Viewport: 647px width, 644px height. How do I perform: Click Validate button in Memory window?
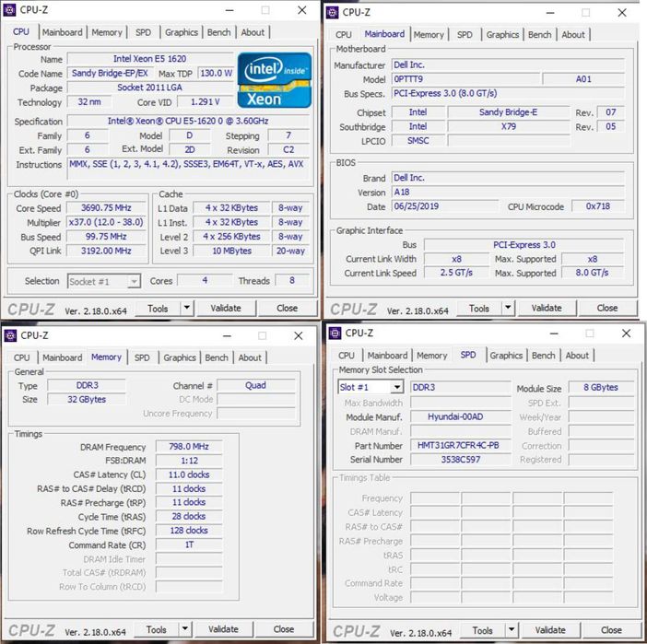click(223, 629)
